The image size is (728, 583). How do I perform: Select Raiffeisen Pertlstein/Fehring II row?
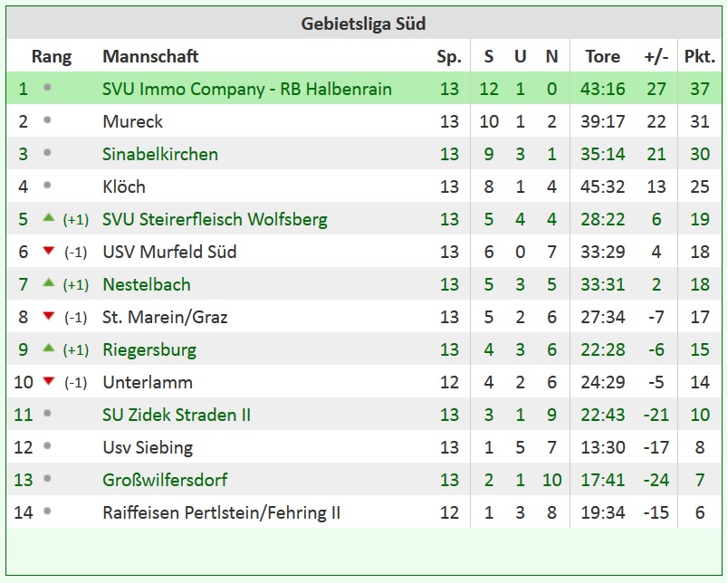[364, 512]
